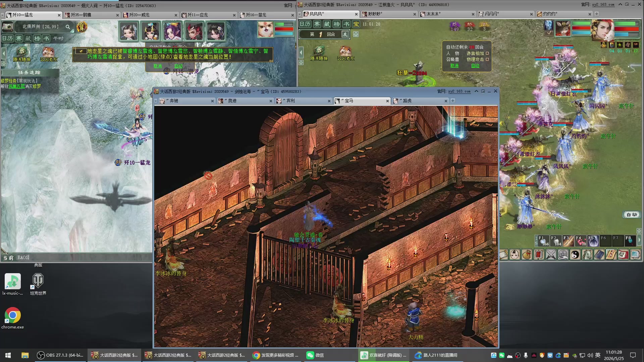This screenshot has height=362, width=644.
Task: Collapse the 任务追踪 task tracker panel
Action: [2, 72]
